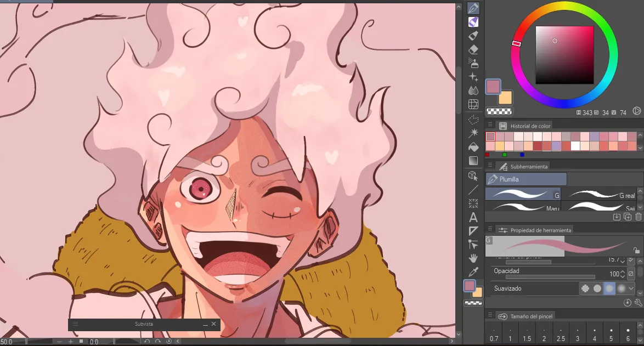Select the Hand move tool
The image size is (644, 346).
473,258
